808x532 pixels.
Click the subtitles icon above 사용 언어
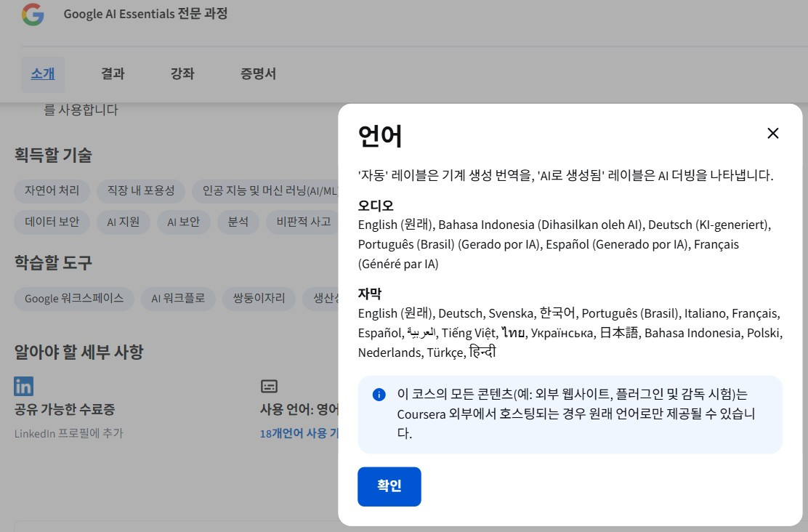[269, 386]
